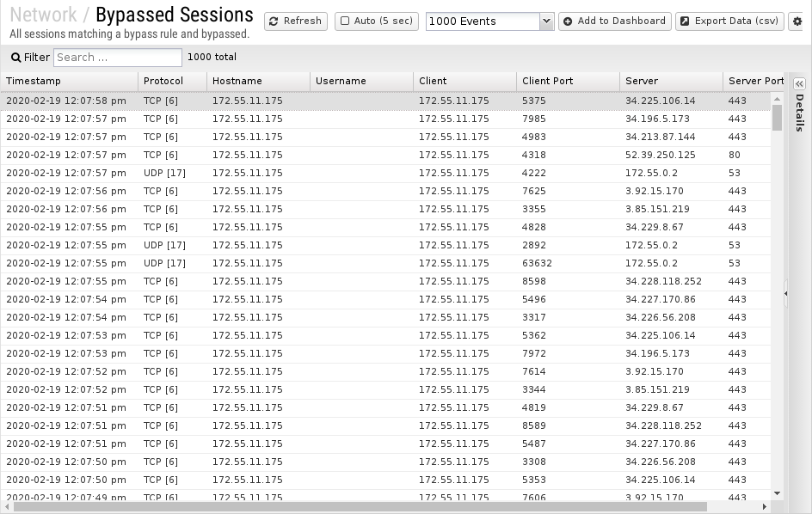Click client port 2892 cell
The width and height of the screenshot is (812, 514).
(568, 245)
